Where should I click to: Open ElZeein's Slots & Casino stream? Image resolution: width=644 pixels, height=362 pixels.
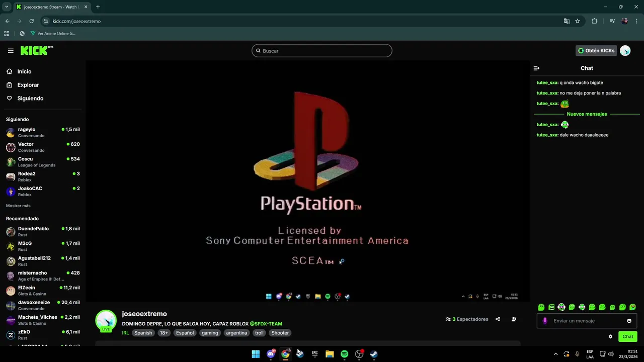[x=43, y=290]
